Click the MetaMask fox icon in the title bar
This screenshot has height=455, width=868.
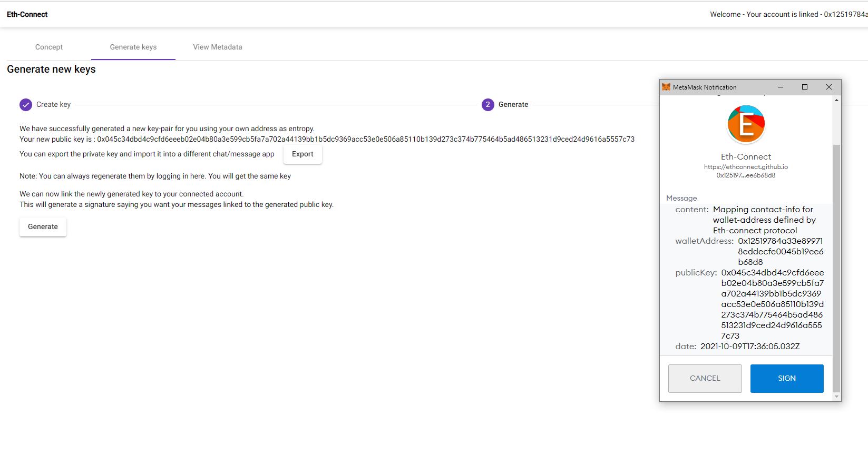(x=666, y=87)
